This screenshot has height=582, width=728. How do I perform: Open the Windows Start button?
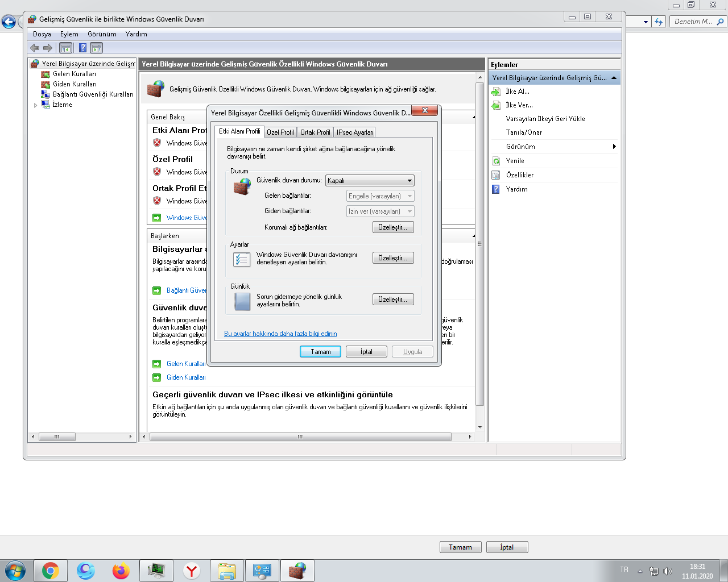(x=15, y=570)
